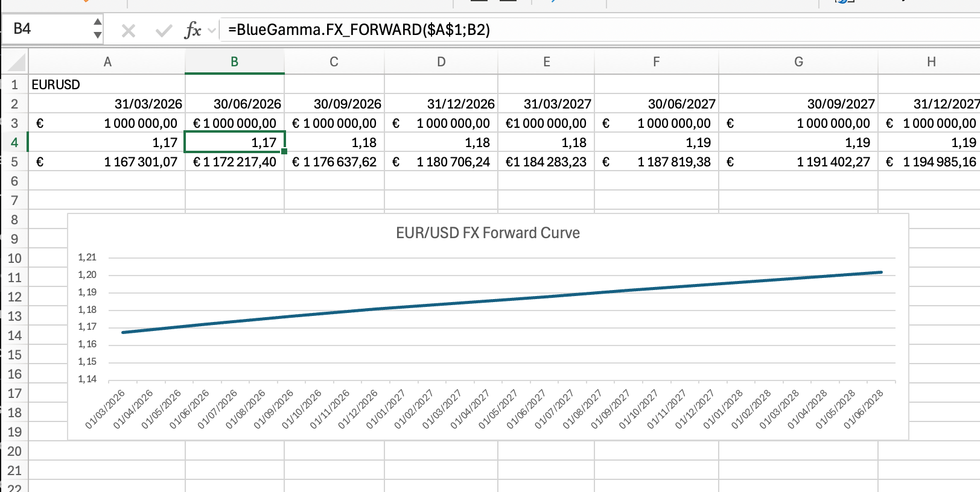This screenshot has width=980, height=492.
Task: Select the date cell 30/06/2027
Action: tap(656, 104)
